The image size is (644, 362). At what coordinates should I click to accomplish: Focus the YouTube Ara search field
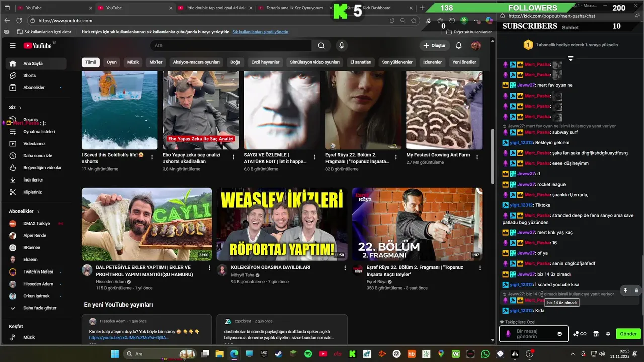[231, 46]
